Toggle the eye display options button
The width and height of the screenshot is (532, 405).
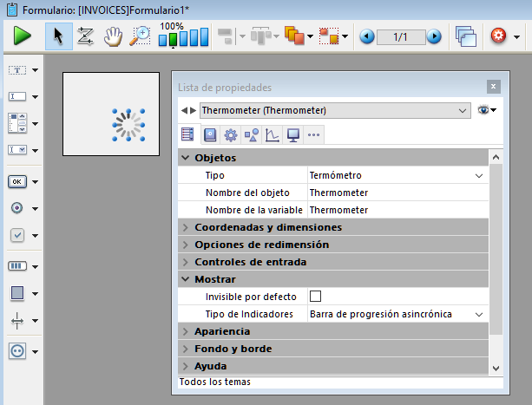(x=486, y=110)
